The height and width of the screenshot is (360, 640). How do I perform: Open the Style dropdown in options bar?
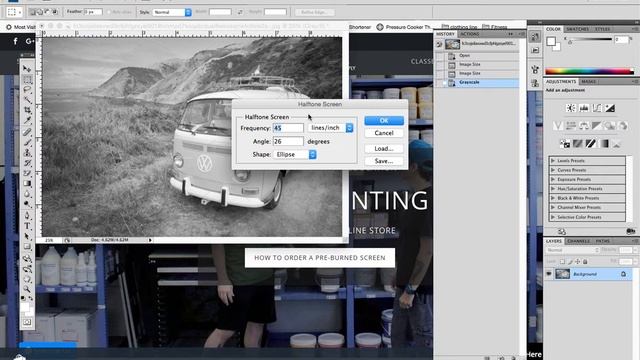[x=172, y=12]
